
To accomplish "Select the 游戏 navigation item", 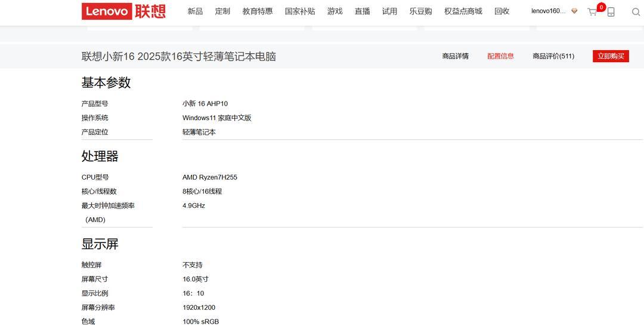I will click(x=335, y=11).
